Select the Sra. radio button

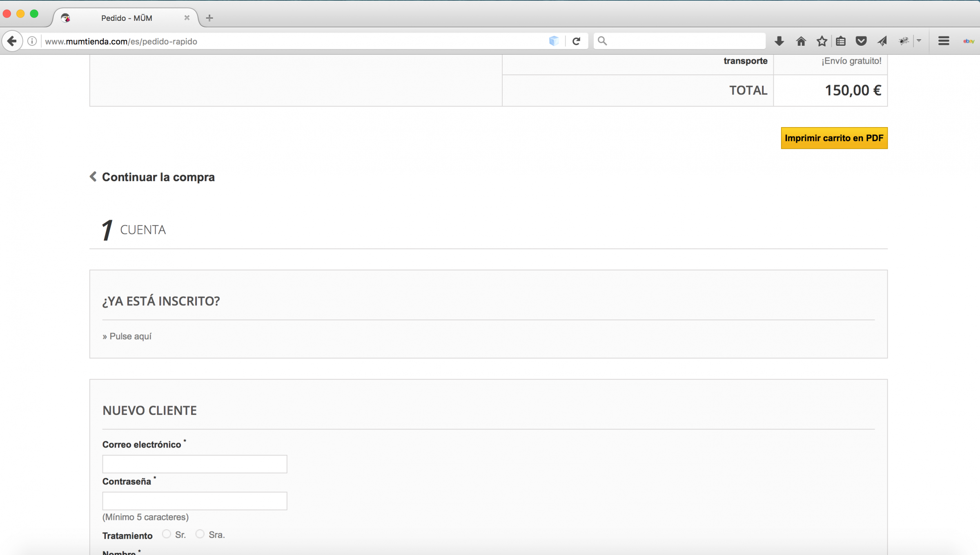(200, 534)
